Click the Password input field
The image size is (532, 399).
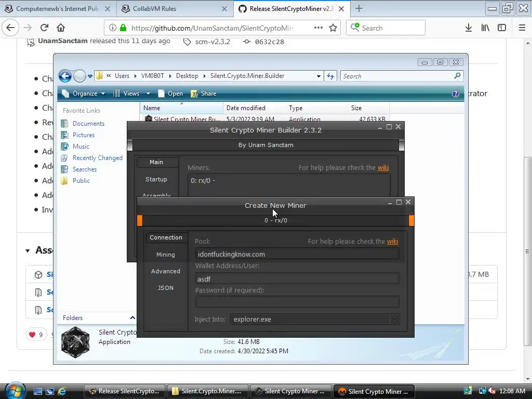297,301
